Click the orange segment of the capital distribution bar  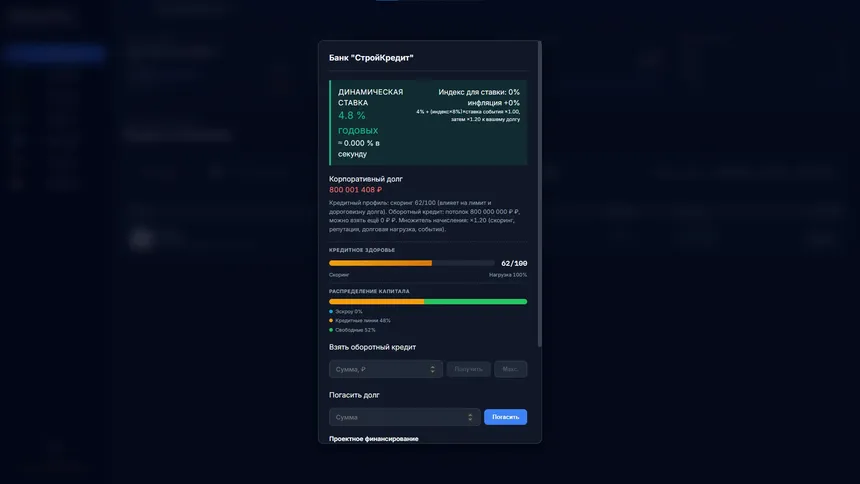coord(376,302)
